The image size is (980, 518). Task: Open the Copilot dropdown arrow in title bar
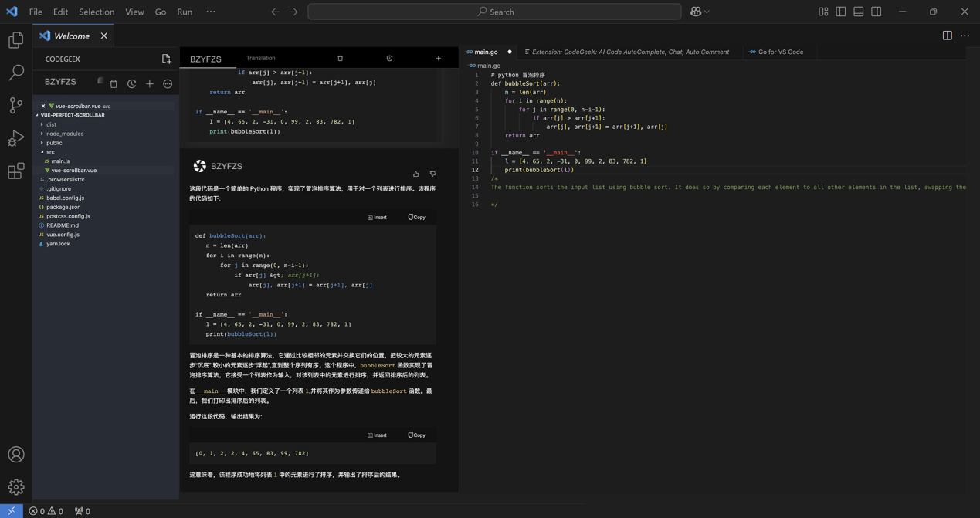(x=707, y=12)
